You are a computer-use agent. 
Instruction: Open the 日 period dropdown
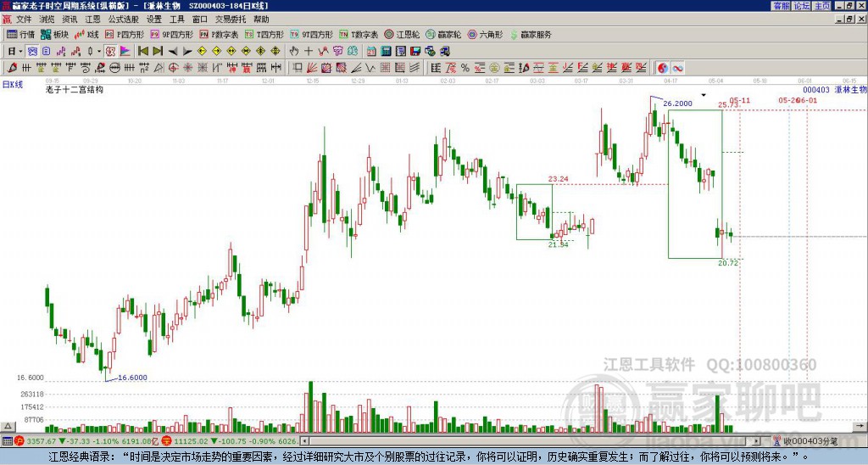pos(14,52)
